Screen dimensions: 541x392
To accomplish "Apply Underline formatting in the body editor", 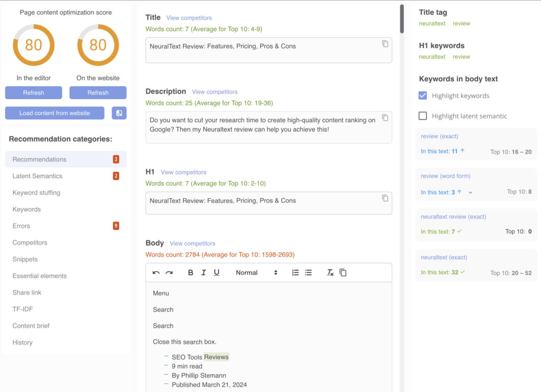I will click(217, 272).
